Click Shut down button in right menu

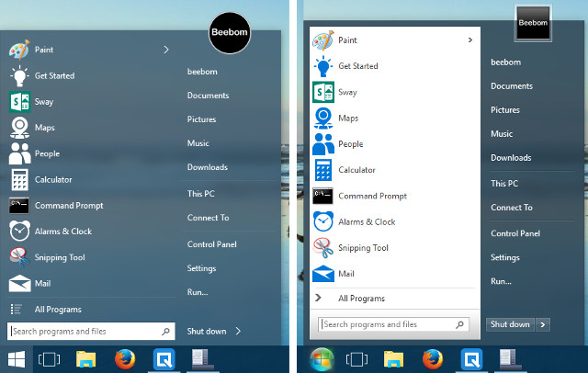tap(510, 324)
